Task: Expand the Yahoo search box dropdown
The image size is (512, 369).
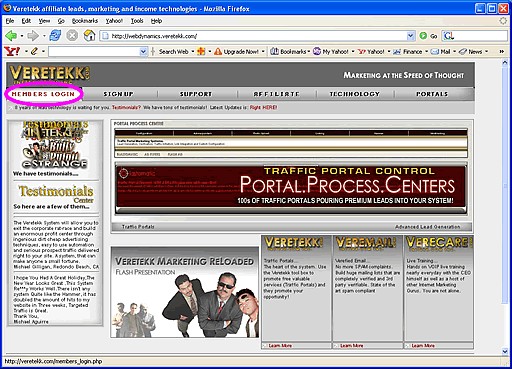Action: [143, 52]
